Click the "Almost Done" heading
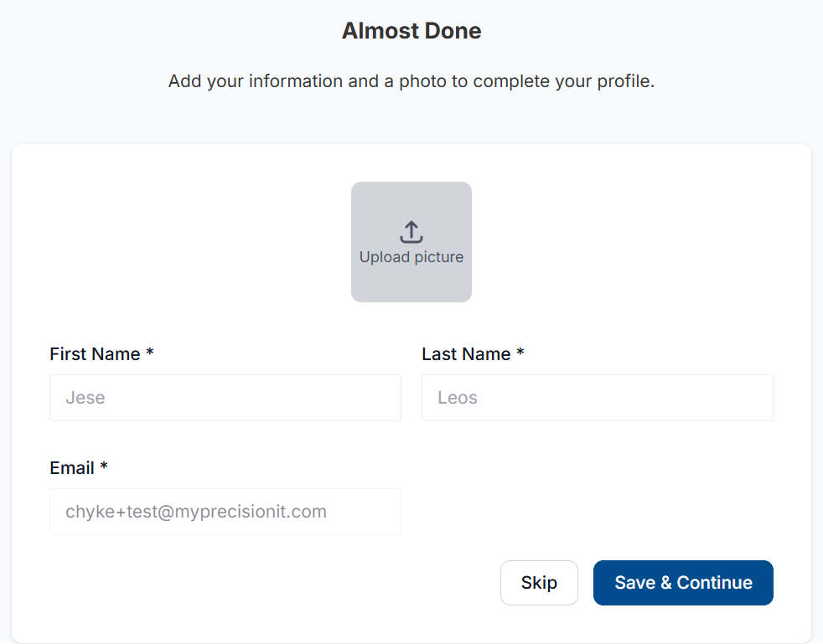Image resolution: width=823 pixels, height=644 pixels. [x=411, y=30]
